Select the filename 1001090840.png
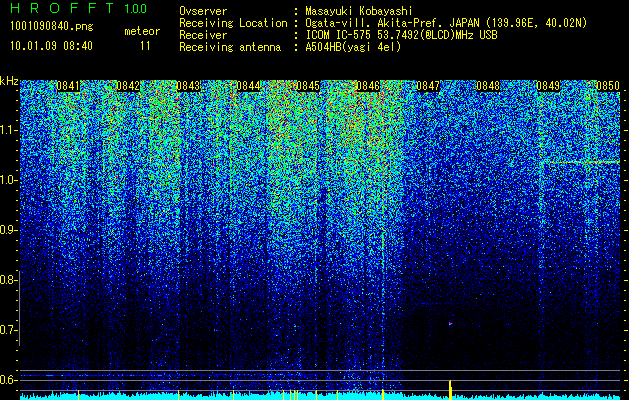 52,27
